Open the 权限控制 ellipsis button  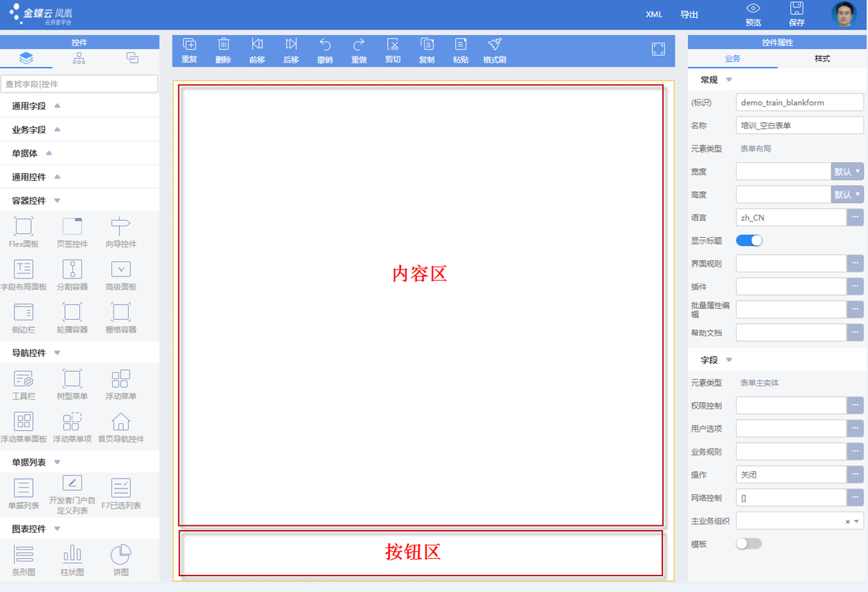(855, 406)
